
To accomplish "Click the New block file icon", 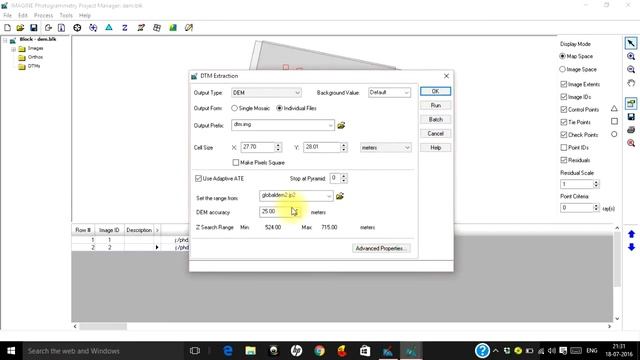I will [x=7, y=28].
